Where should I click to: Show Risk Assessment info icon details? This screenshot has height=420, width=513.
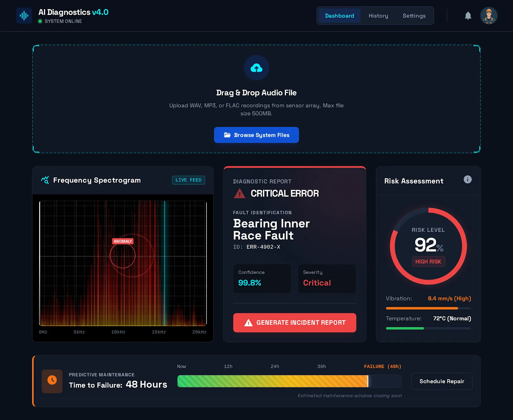467,179
